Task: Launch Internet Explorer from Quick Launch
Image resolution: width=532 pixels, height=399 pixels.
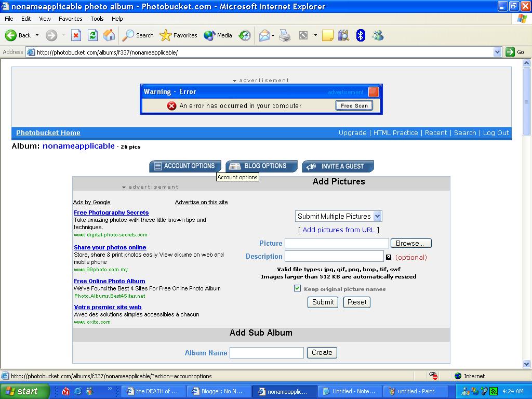Action: [78, 391]
